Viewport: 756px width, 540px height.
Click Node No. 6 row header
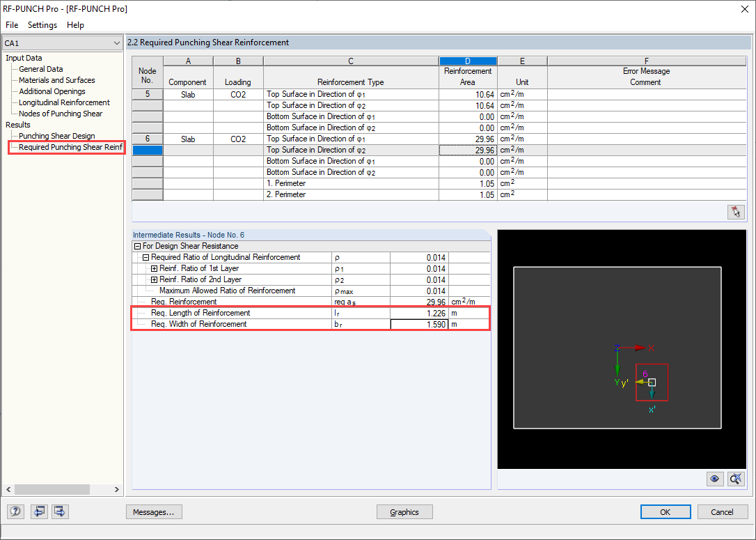coord(148,139)
